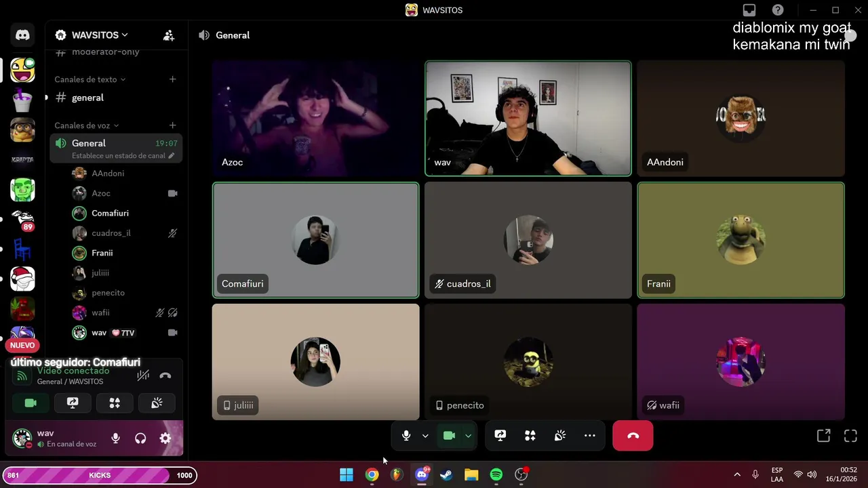
Task: Click the NUEVO unread indicator
Action: [x=22, y=345]
